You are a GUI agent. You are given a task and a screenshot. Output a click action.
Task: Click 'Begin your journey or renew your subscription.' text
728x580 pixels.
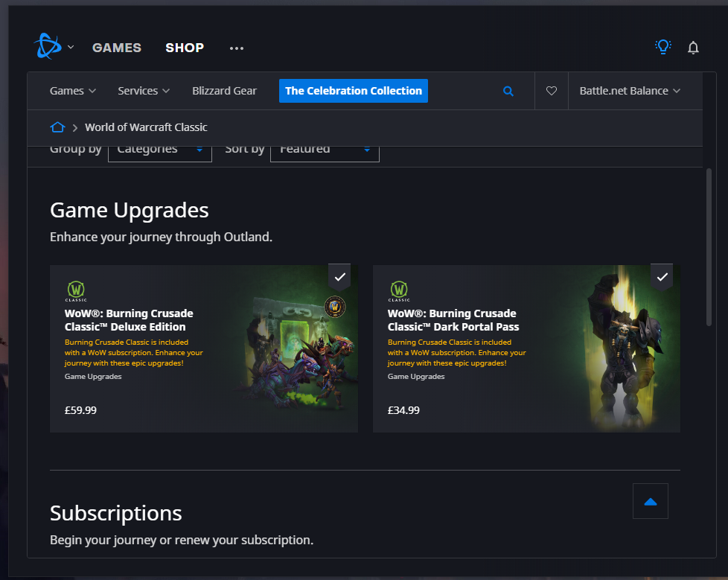click(x=182, y=540)
